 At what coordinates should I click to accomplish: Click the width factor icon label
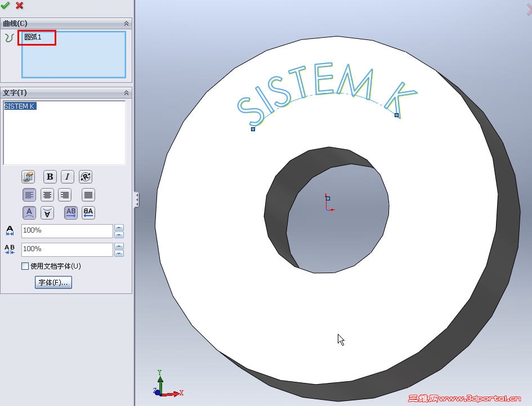coord(10,231)
